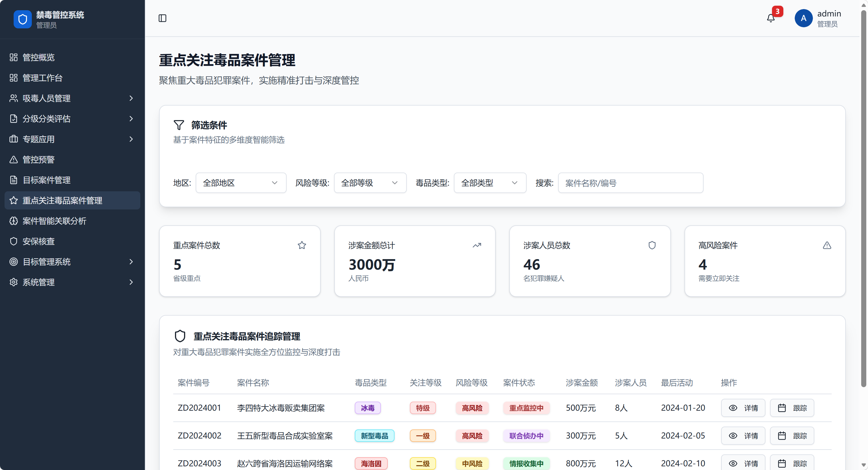The image size is (868, 470).
Task: Open the admin 管理员 user menu
Action: point(818,18)
